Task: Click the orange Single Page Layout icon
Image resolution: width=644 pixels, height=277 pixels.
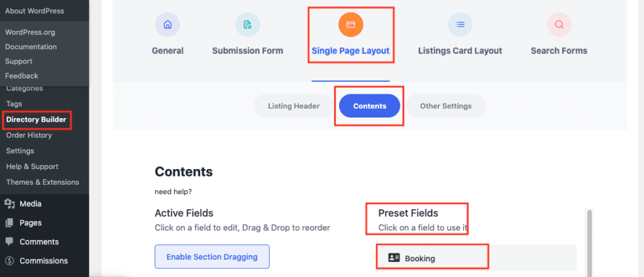Action: point(351,24)
